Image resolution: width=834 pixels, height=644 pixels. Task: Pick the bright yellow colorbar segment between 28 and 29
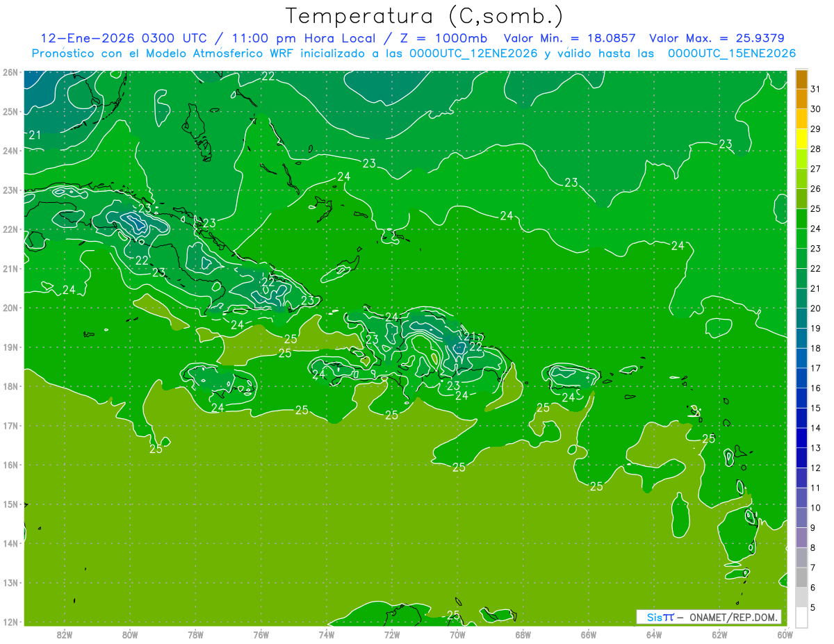pos(801,139)
